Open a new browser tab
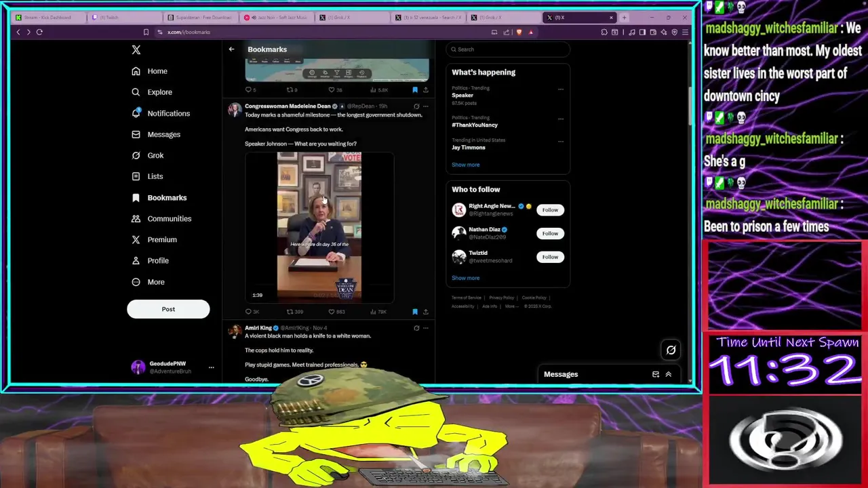This screenshot has width=868, height=488. pos(624,18)
